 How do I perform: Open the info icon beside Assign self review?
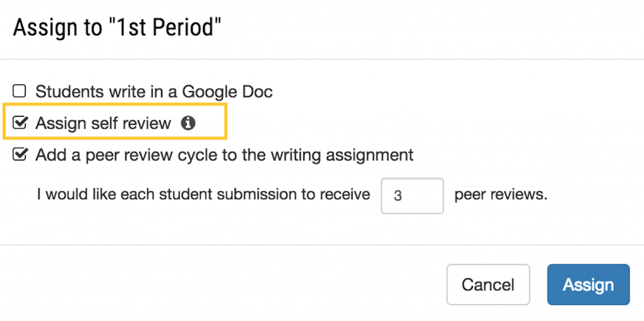tap(188, 122)
